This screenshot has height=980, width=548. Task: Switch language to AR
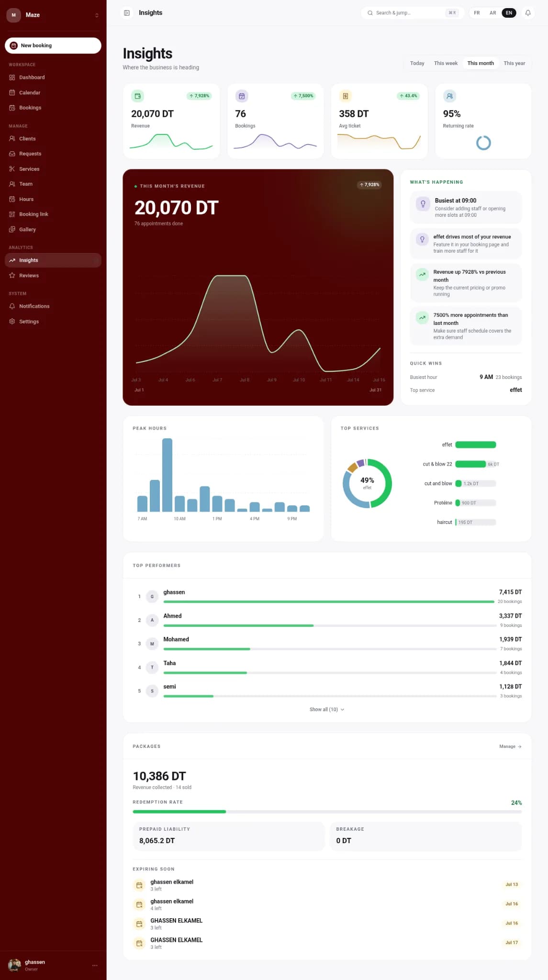pos(492,13)
